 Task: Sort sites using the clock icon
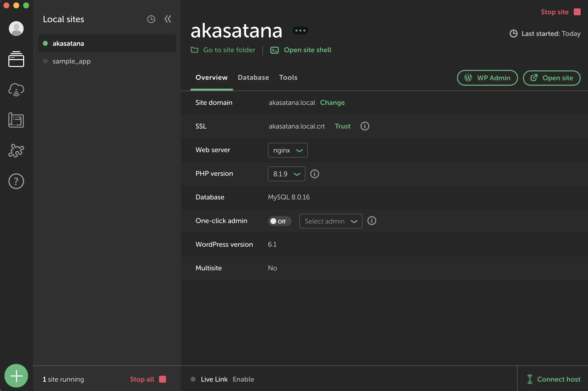(x=151, y=19)
